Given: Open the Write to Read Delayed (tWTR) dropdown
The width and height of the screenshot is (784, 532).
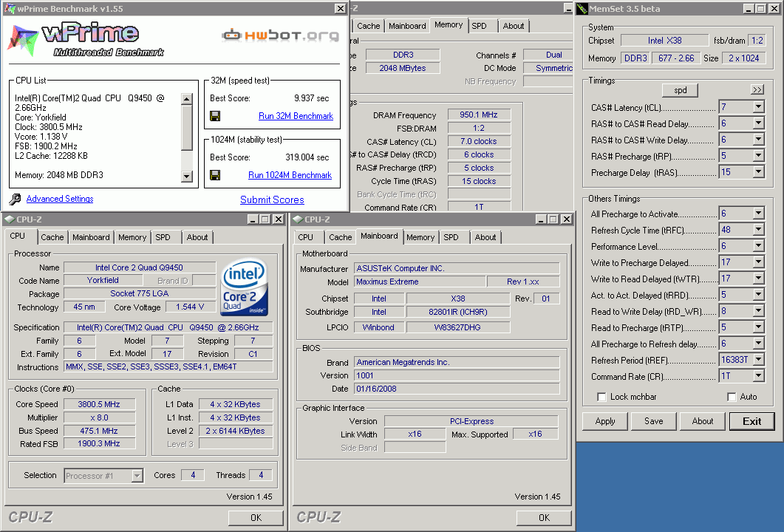Looking at the screenshot, I should [x=758, y=279].
